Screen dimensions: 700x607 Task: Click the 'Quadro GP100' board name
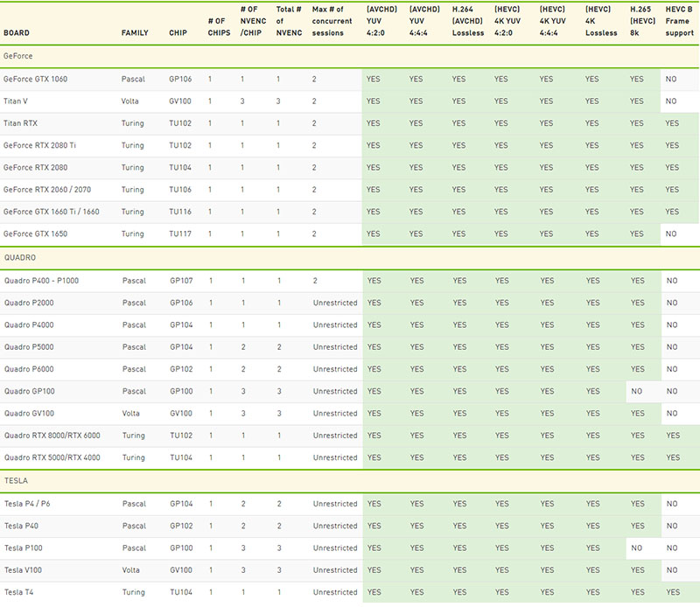[x=30, y=391]
